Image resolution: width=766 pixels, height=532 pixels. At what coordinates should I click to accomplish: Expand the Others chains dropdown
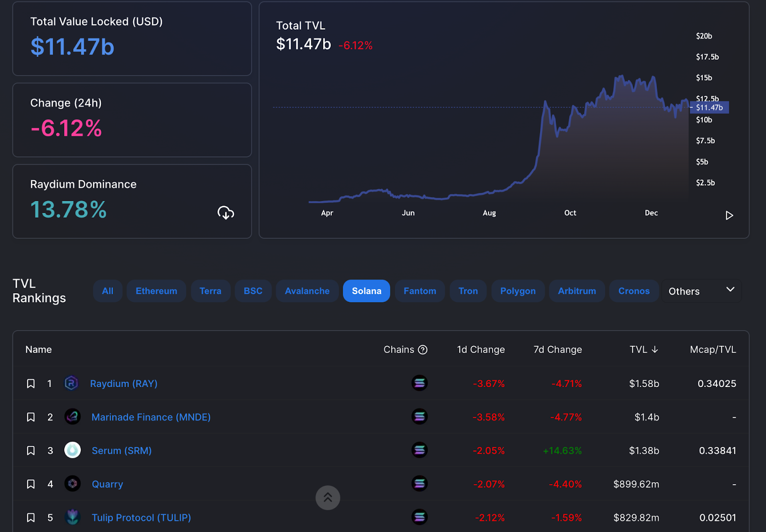click(701, 291)
